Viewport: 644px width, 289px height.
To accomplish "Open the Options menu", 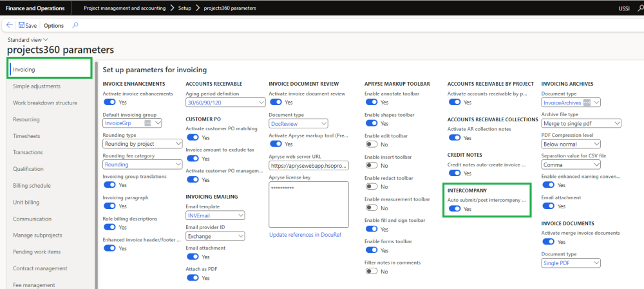I will (x=53, y=25).
